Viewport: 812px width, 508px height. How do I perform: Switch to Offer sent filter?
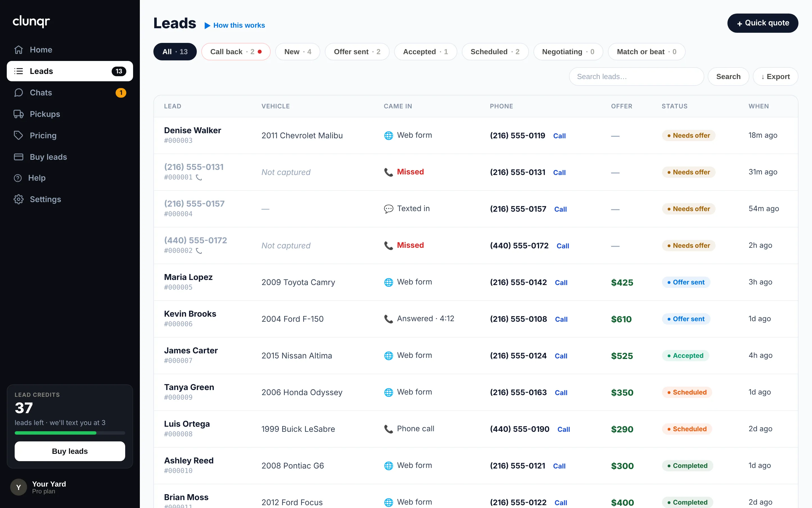357,52
